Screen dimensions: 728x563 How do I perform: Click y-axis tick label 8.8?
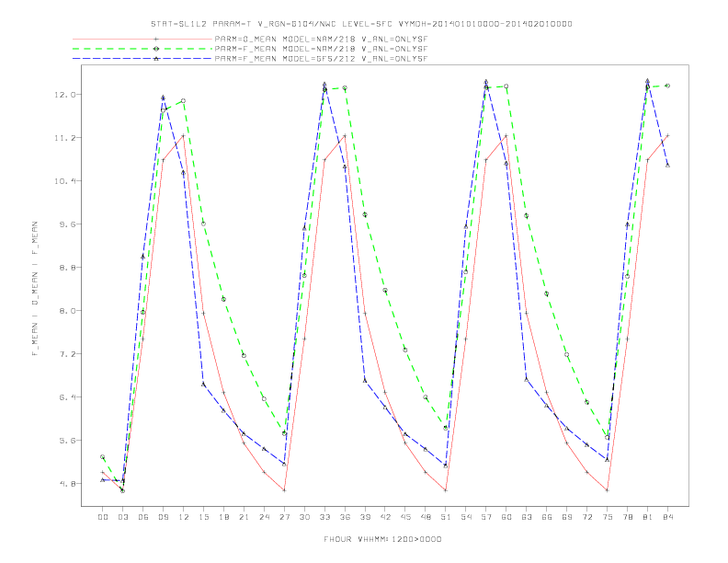67,268
